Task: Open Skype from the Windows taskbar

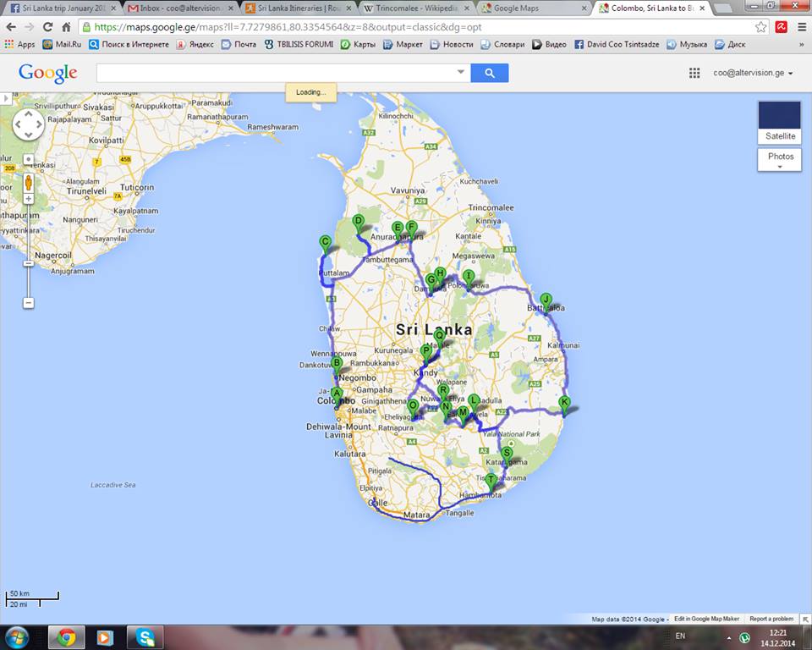Action: point(145,637)
